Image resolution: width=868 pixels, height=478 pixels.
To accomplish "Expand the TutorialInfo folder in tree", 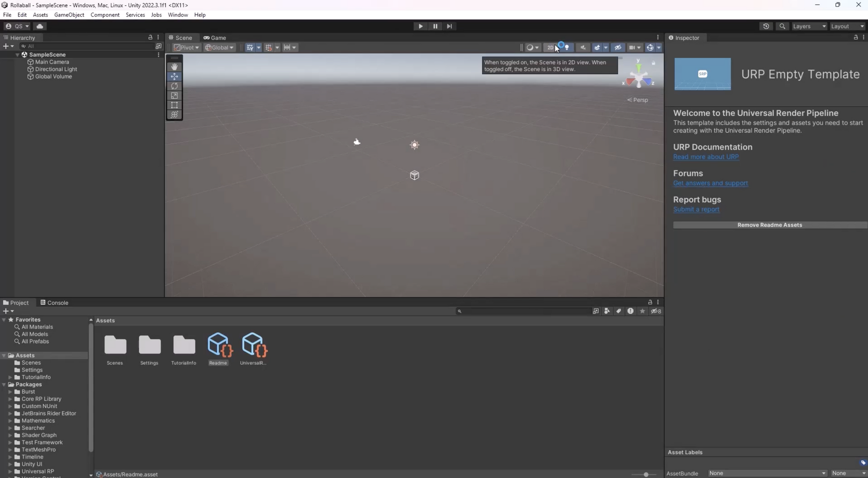I will coord(10,377).
